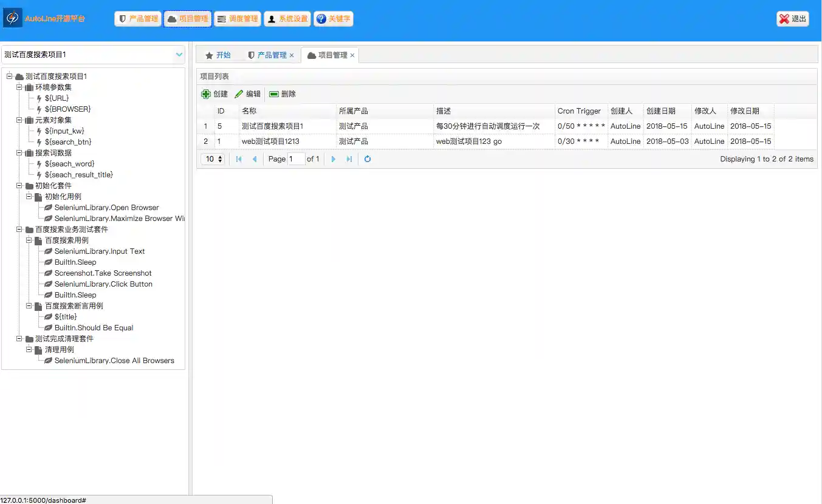Jump to last page arrow
Viewport: 822px width, 504px height.
[349, 159]
